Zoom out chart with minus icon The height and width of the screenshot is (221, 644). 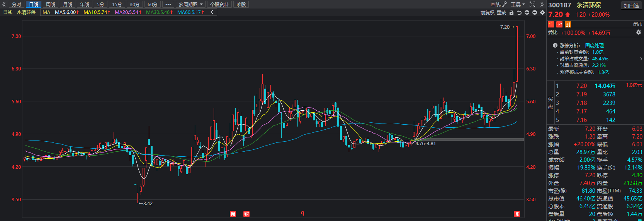[x=535, y=12]
